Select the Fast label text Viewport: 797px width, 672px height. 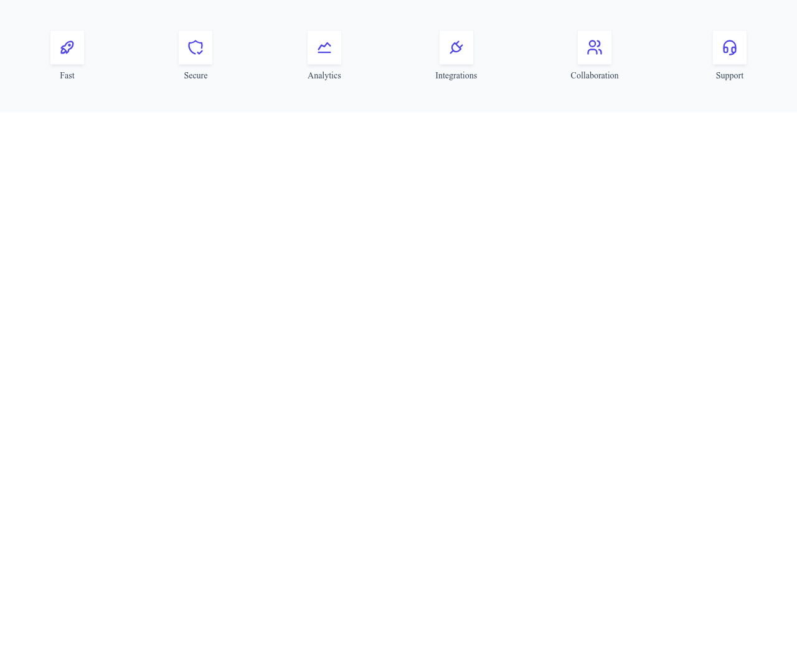67,75
